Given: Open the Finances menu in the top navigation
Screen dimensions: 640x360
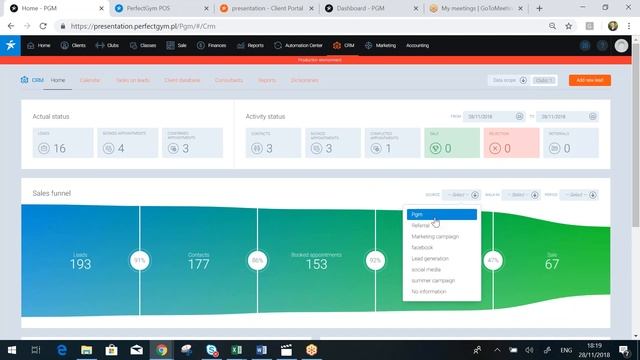Looking at the screenshot, I should pyautogui.click(x=211, y=45).
